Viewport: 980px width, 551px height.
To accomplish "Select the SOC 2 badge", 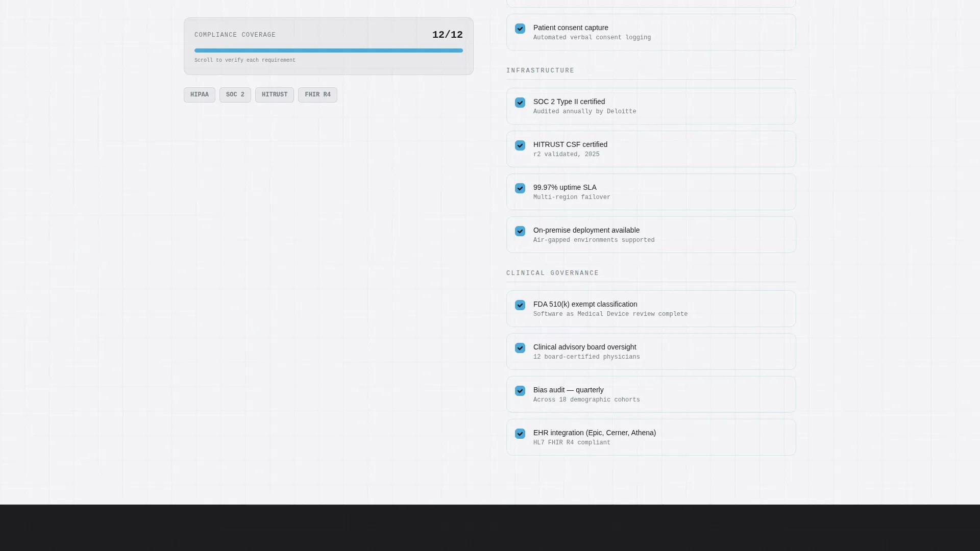I will (x=235, y=95).
